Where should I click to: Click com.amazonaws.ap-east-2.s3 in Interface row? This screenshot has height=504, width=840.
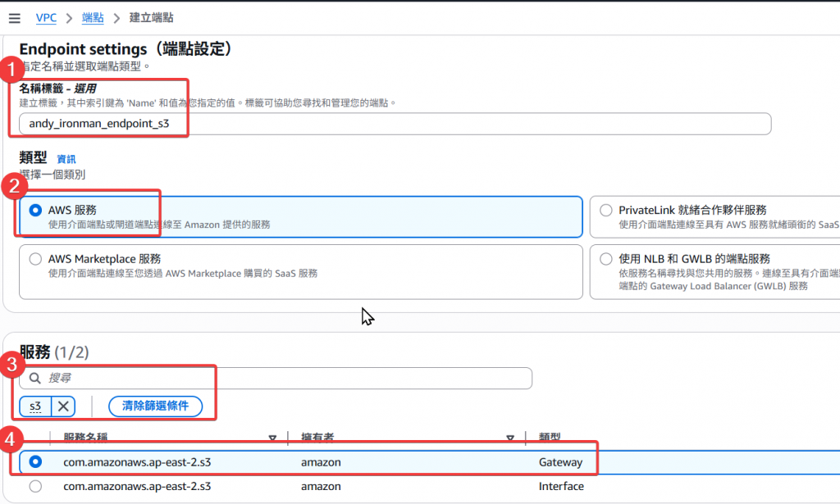137,486
